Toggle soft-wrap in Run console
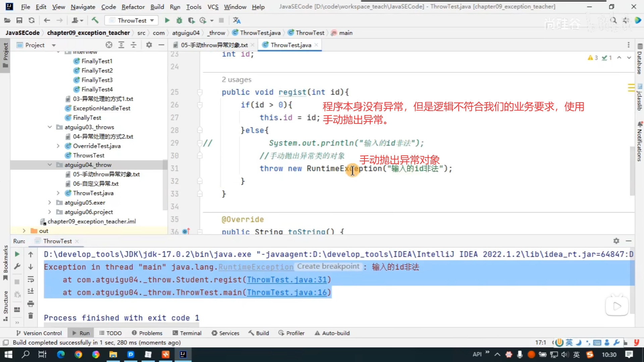Viewport: 644px width, 362px height. tap(31, 279)
